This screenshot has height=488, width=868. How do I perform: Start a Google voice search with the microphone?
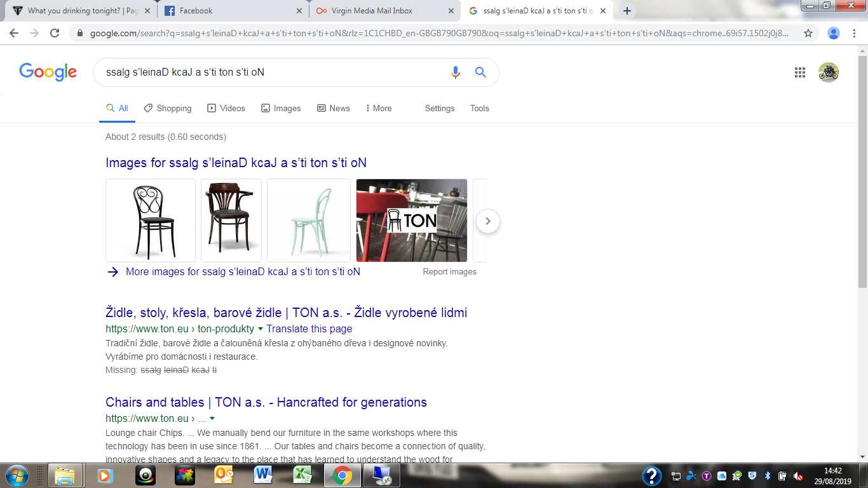coord(455,72)
